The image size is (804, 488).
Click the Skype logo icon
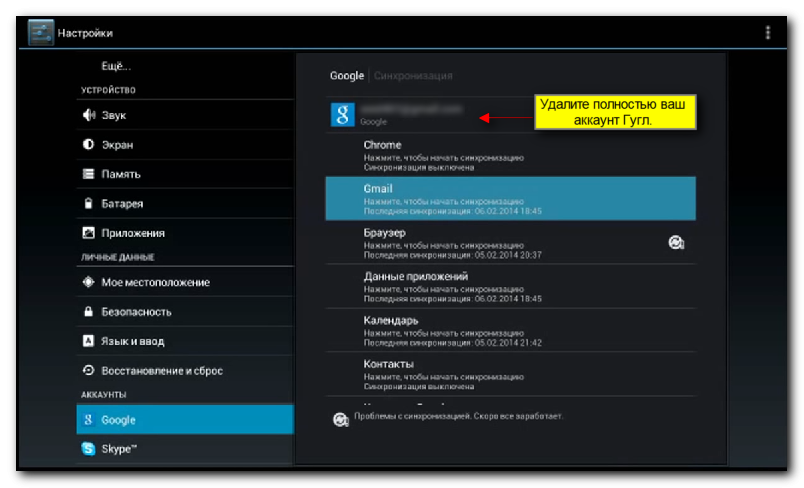(x=88, y=449)
